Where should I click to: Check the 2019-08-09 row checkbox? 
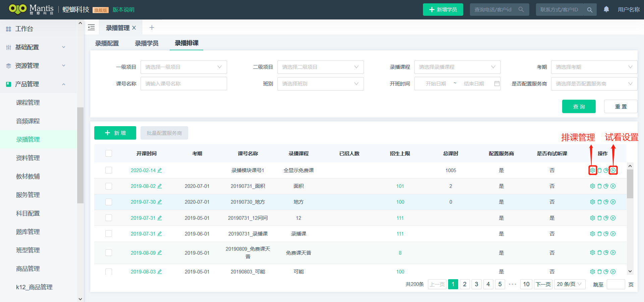(x=109, y=253)
